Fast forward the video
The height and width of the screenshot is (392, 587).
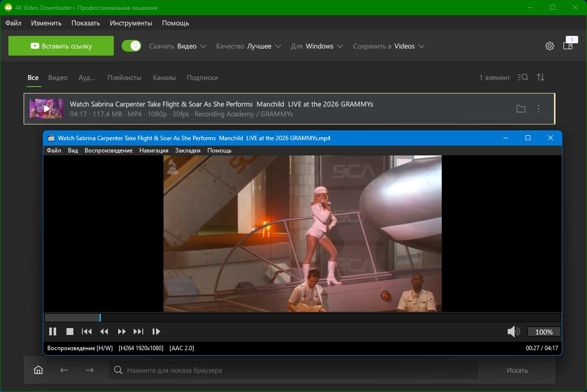point(122,332)
